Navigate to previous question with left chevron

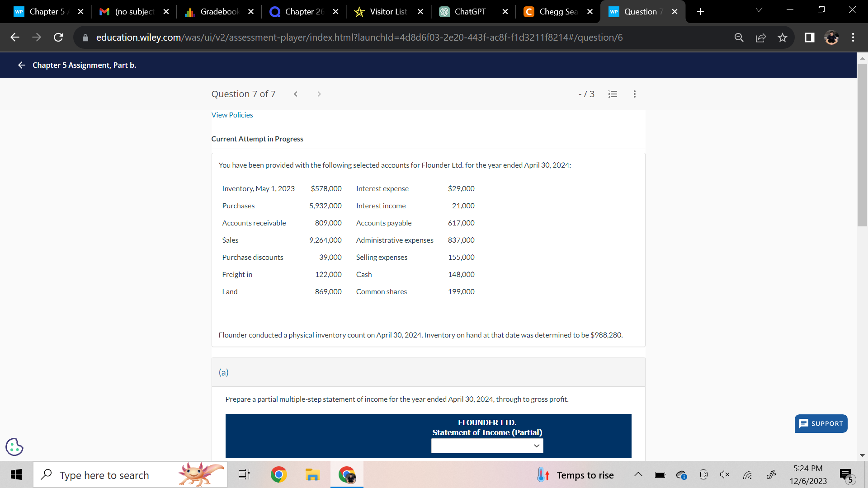[296, 94]
